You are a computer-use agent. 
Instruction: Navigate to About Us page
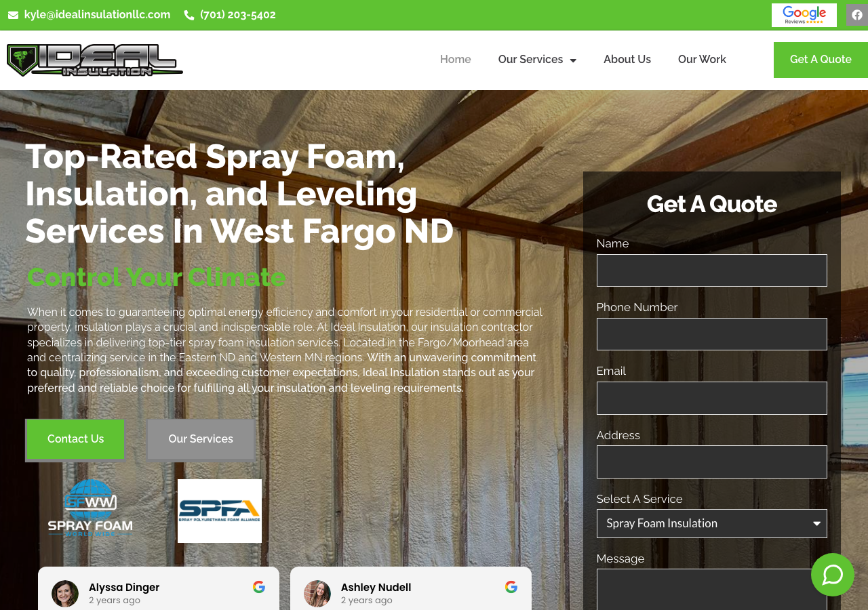[x=627, y=60]
